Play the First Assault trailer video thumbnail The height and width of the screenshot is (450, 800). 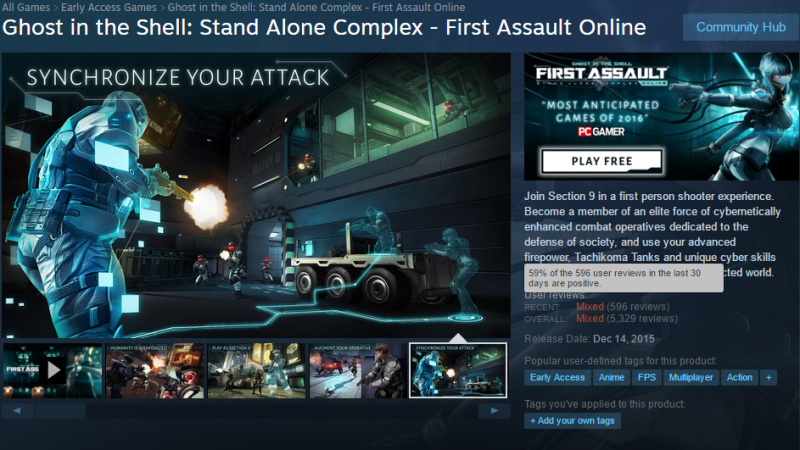point(53,370)
